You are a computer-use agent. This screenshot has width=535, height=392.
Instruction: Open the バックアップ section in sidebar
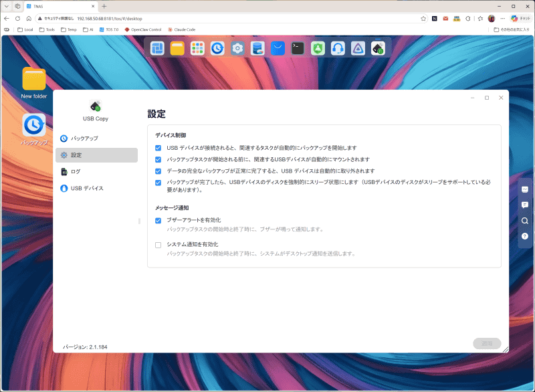96,138
